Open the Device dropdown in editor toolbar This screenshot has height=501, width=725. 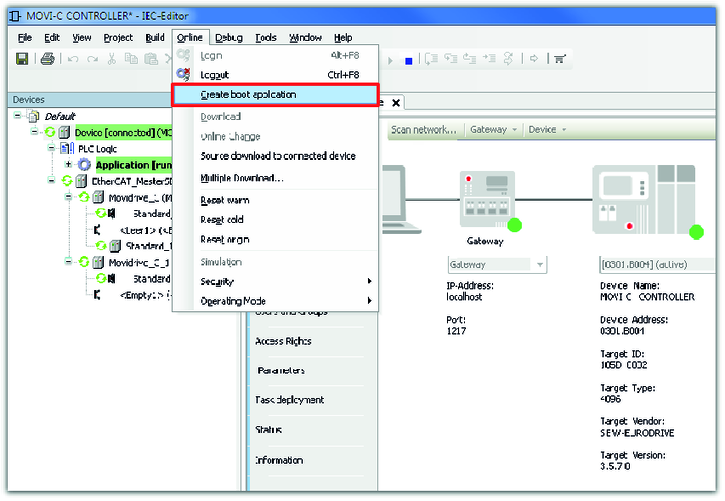tap(548, 130)
